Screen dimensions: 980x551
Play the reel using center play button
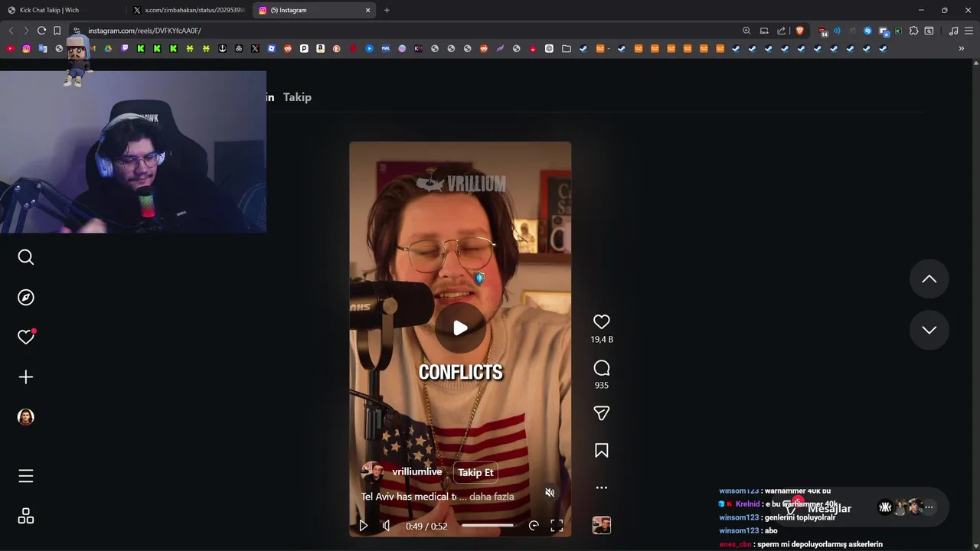[460, 328]
